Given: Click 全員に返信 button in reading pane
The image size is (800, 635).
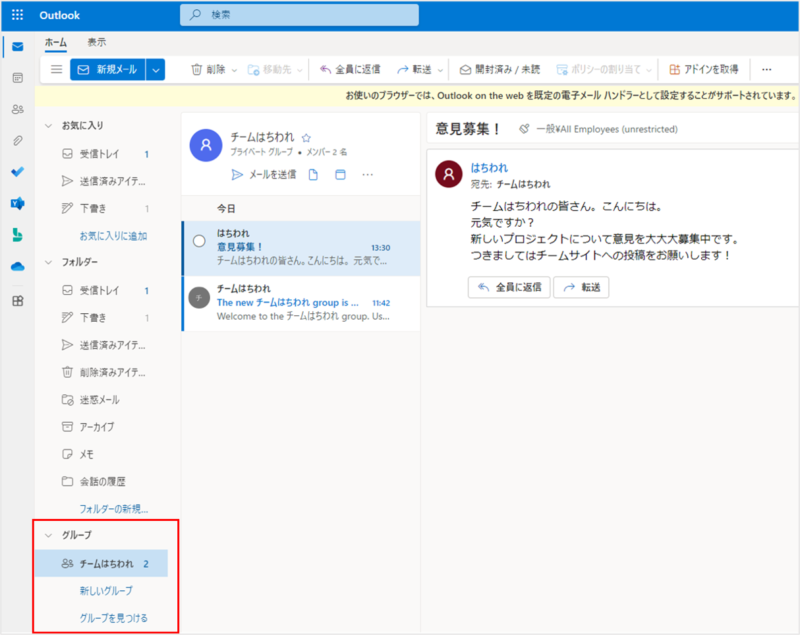Looking at the screenshot, I should (508, 287).
